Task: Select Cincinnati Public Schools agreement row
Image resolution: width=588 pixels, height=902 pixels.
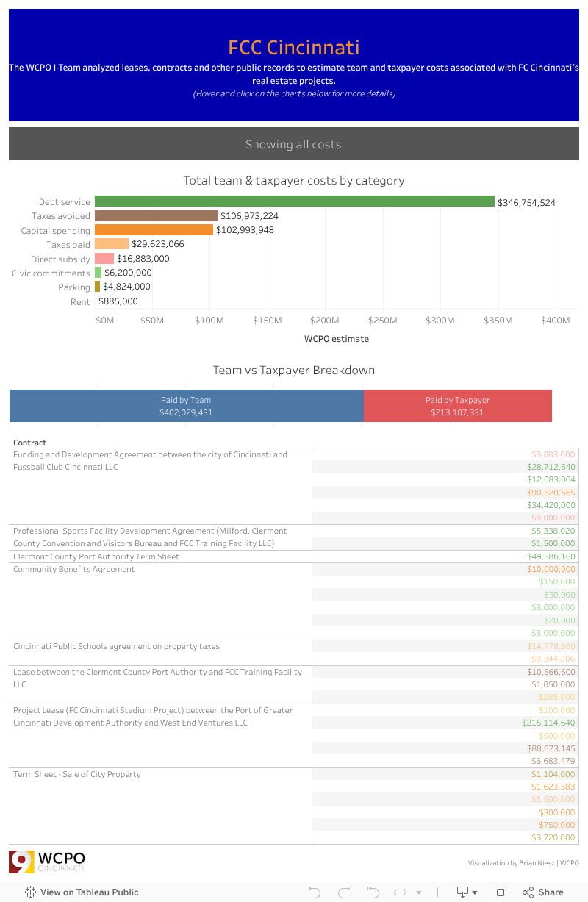Action: tap(160, 653)
